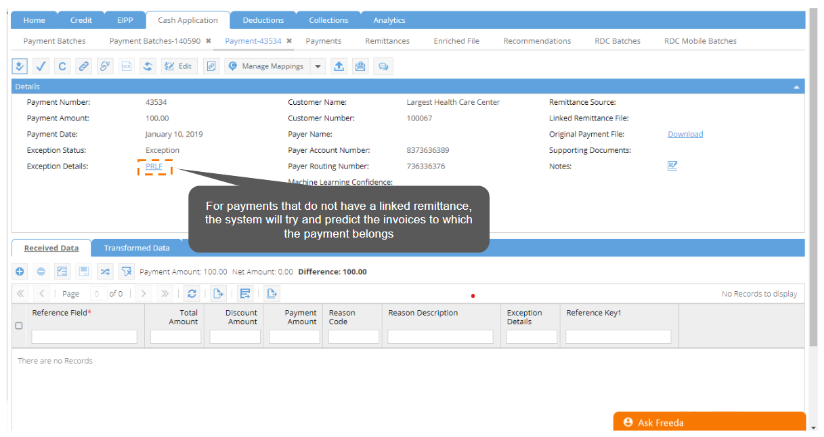Open the RDC Mobile Batches subtab

pyautogui.click(x=701, y=41)
